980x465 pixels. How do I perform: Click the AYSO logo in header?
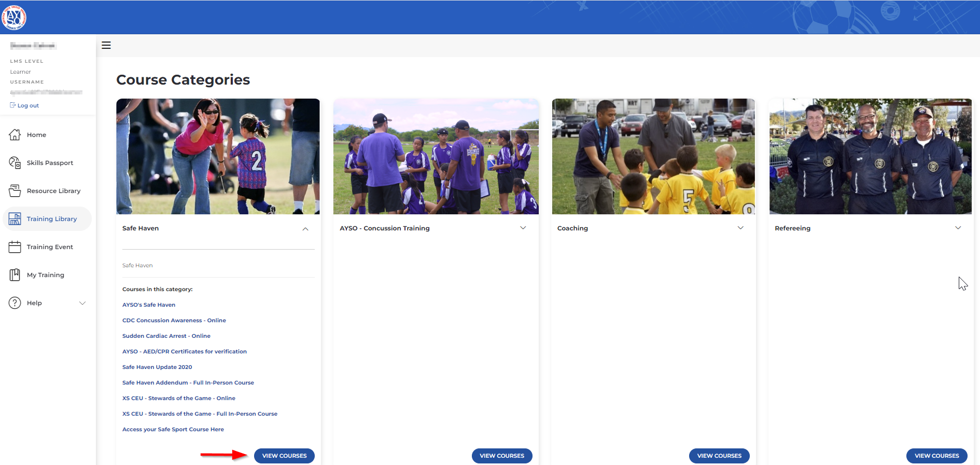pyautogui.click(x=14, y=18)
